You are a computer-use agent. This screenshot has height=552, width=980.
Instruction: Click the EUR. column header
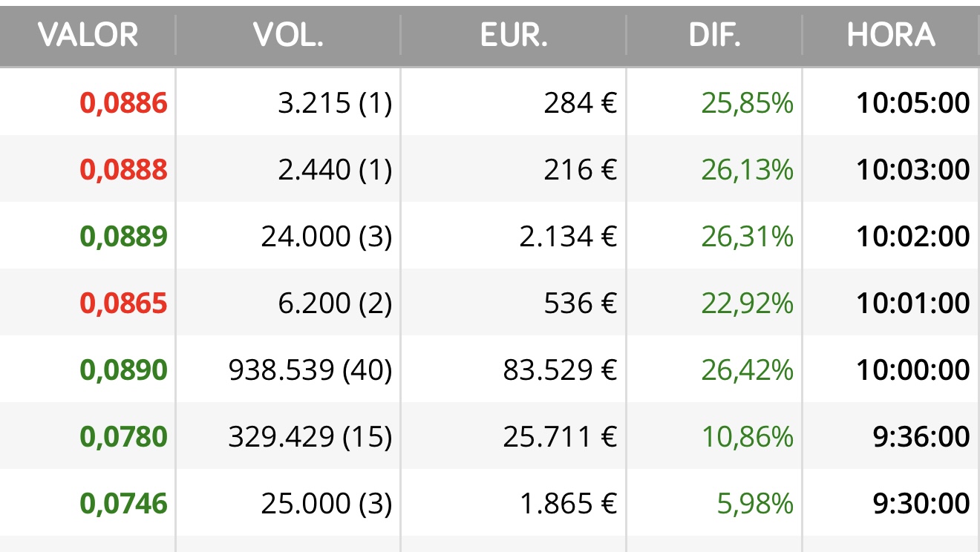(514, 35)
